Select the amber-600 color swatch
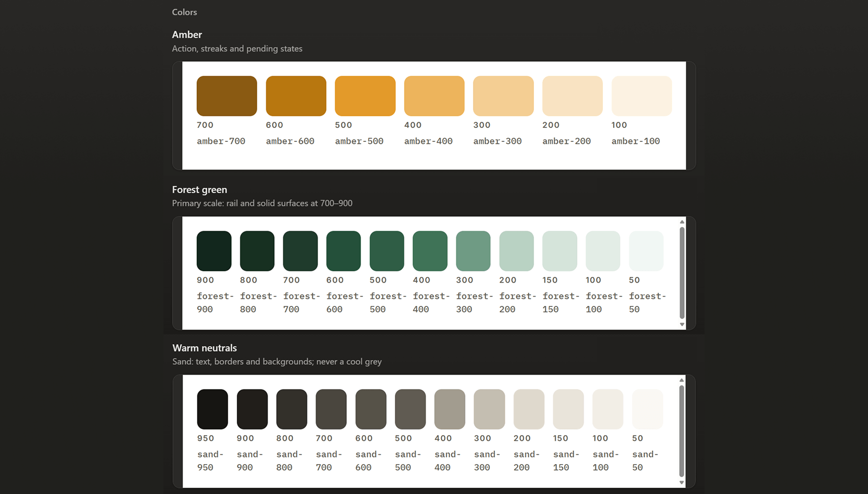This screenshot has height=494, width=868. click(x=296, y=96)
